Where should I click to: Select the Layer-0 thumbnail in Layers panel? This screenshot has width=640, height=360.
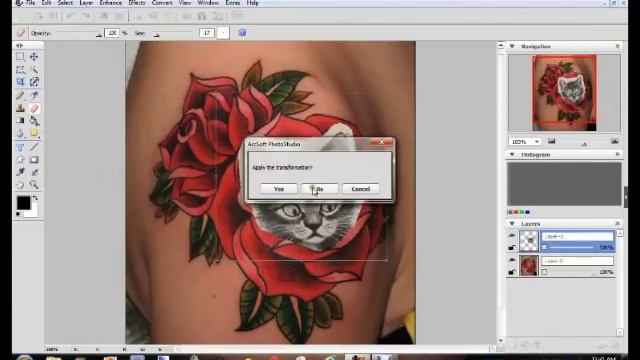[x=529, y=265]
